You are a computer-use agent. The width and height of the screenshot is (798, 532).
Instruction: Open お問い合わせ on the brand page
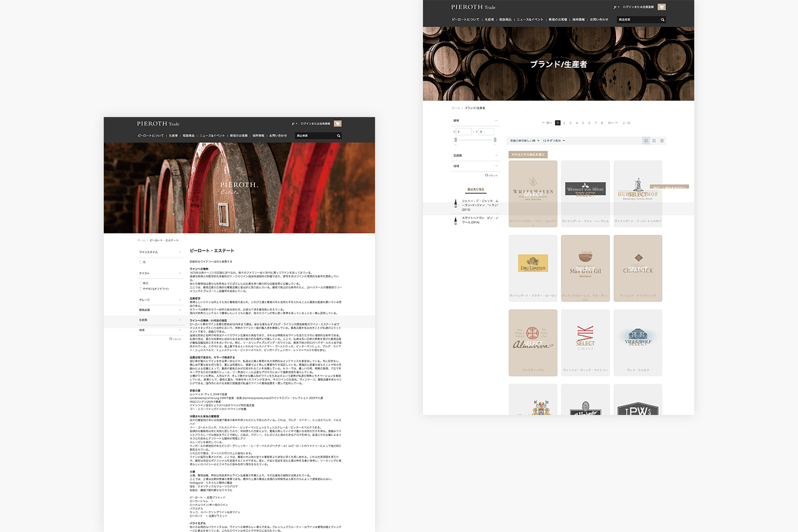pyautogui.click(x=598, y=20)
